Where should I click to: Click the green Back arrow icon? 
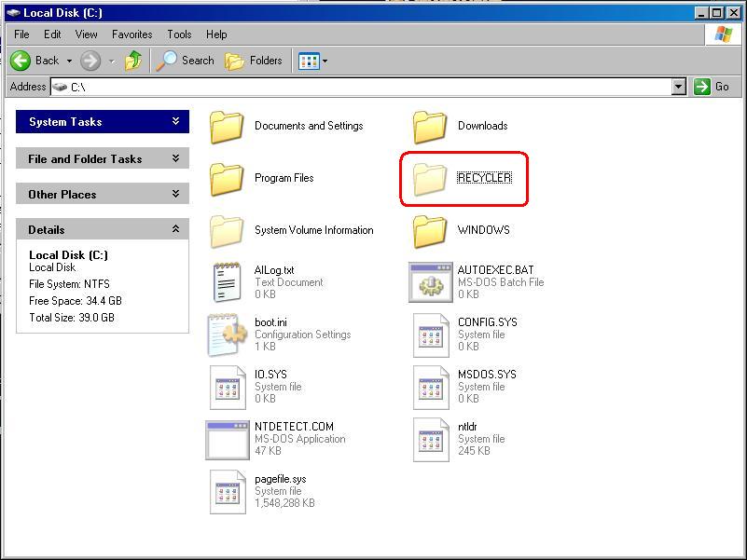(21, 61)
